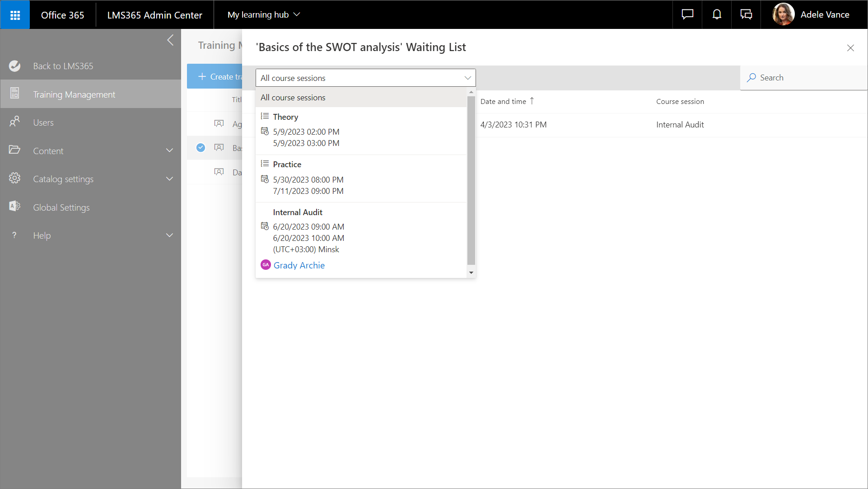Collapse the left navigation pane arrow
868x489 pixels.
[x=170, y=40]
